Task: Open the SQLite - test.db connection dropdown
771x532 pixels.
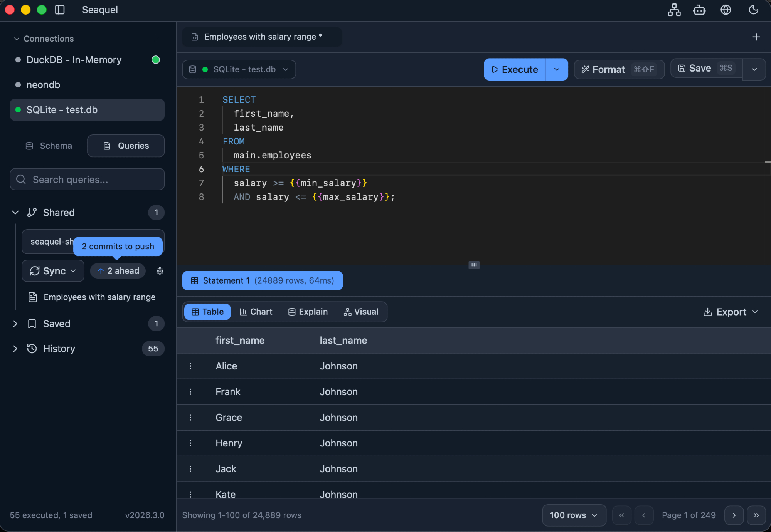Action: point(239,69)
